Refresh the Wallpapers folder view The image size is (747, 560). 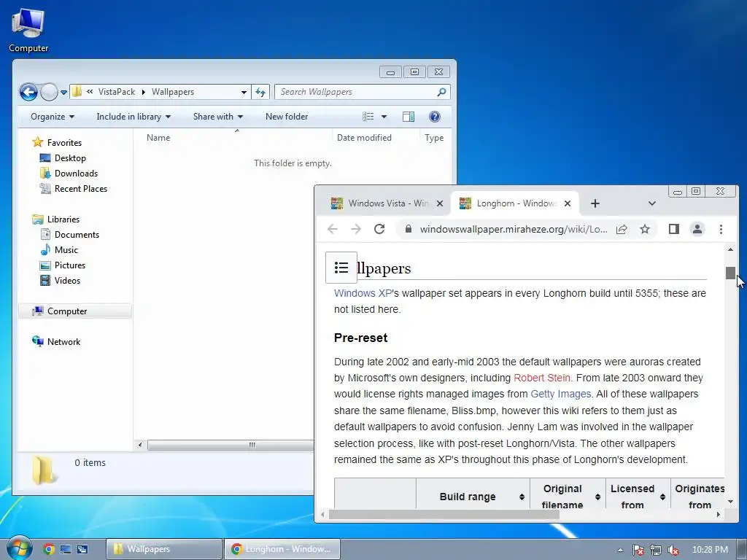point(260,92)
